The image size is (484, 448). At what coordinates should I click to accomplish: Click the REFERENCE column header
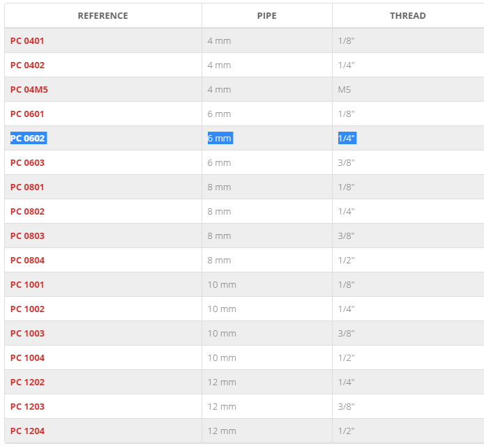coord(103,16)
